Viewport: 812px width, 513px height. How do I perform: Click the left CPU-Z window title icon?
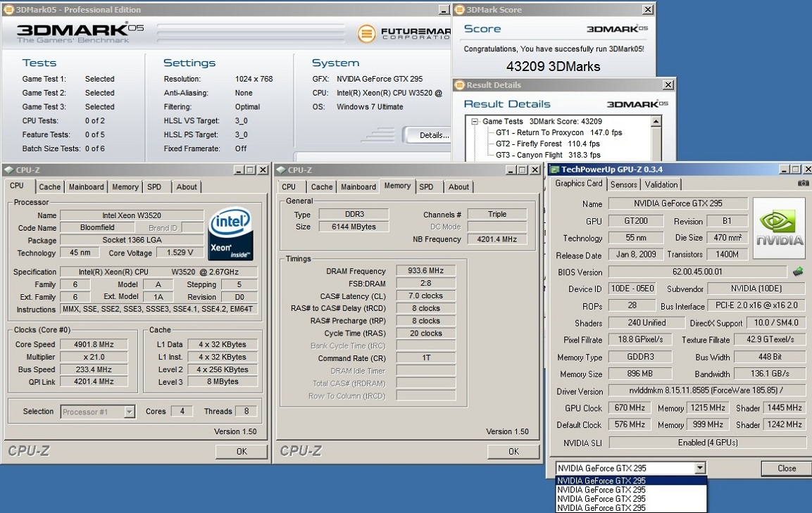[9, 170]
